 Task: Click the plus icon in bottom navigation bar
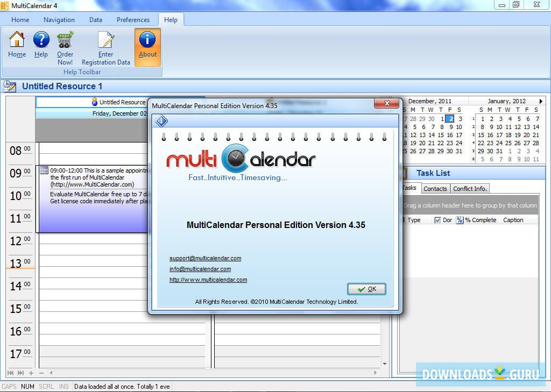coord(31,373)
